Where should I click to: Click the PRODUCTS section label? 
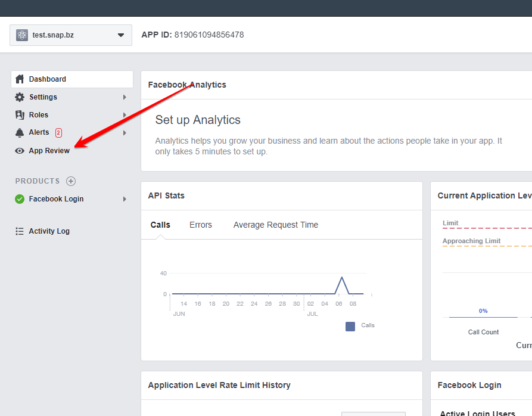[x=38, y=181]
